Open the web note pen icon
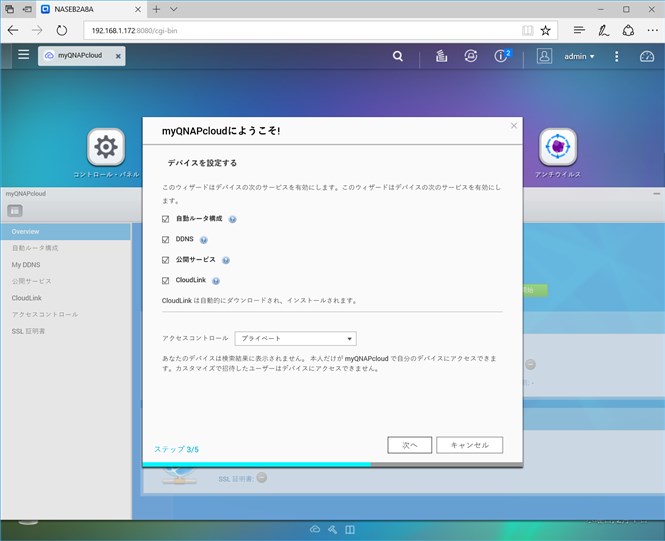The height and width of the screenshot is (541, 665). tap(604, 30)
